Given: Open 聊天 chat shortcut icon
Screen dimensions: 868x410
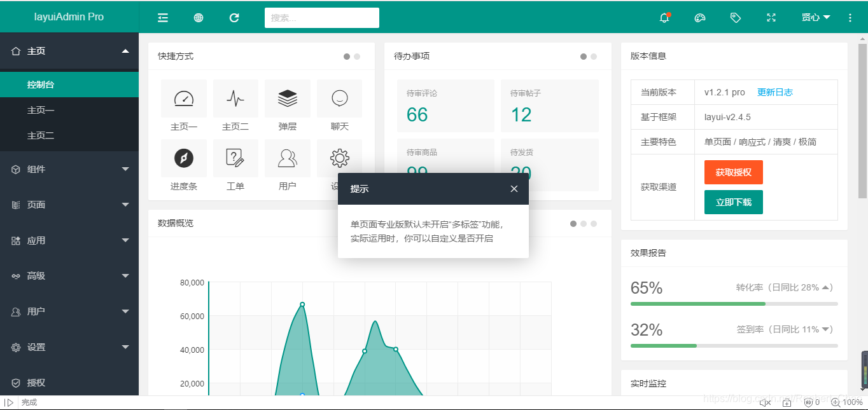Looking at the screenshot, I should coord(340,99).
